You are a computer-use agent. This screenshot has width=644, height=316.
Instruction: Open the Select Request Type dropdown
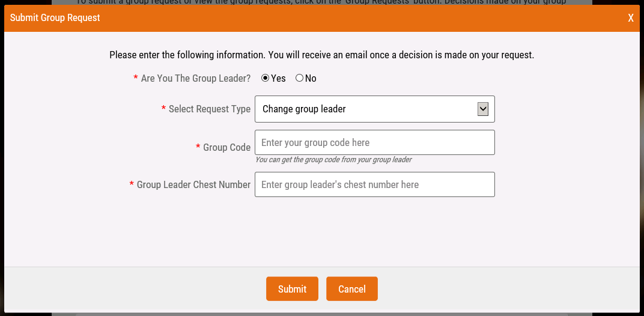click(x=375, y=109)
